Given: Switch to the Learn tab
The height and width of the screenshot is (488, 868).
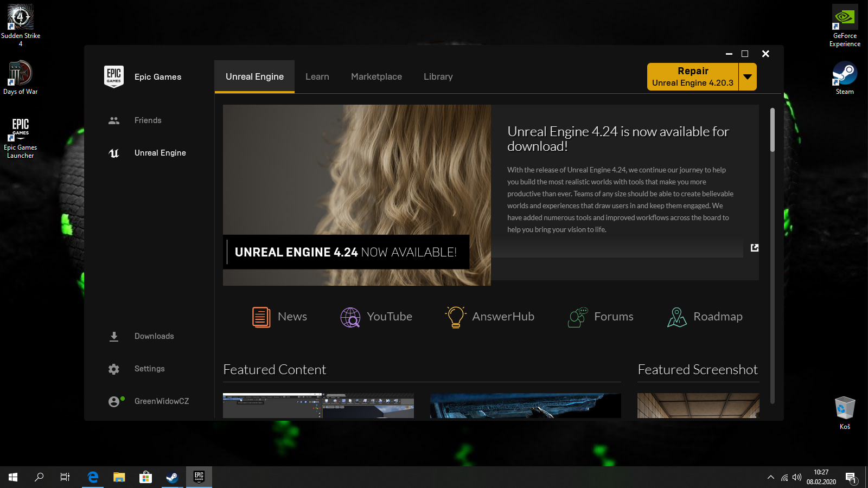Looking at the screenshot, I should (317, 76).
